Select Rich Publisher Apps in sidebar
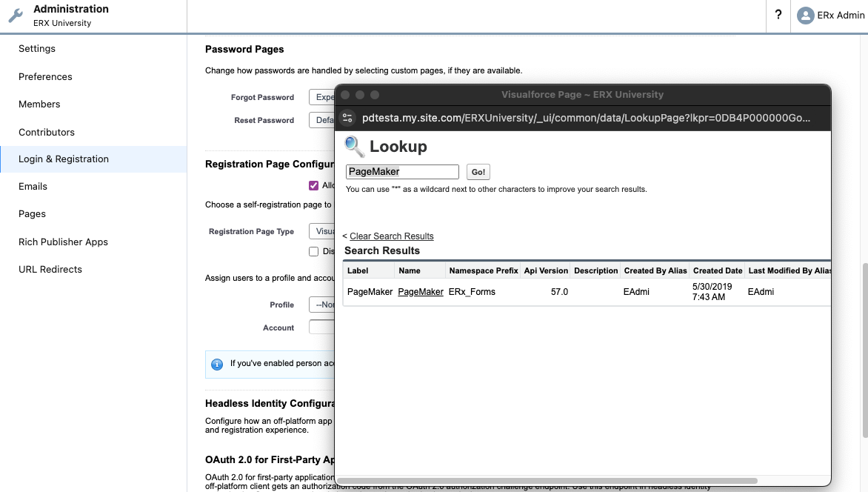 (63, 242)
